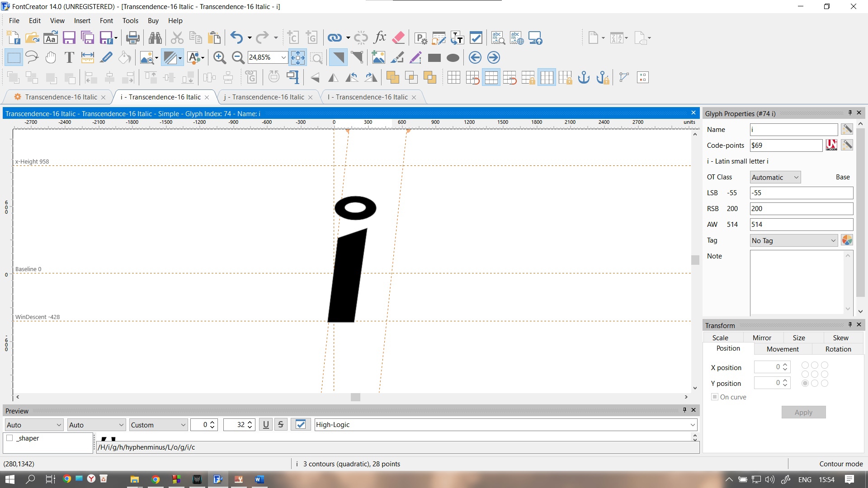Go to next glyph arrow icon
868x488 pixels.
[493, 57]
